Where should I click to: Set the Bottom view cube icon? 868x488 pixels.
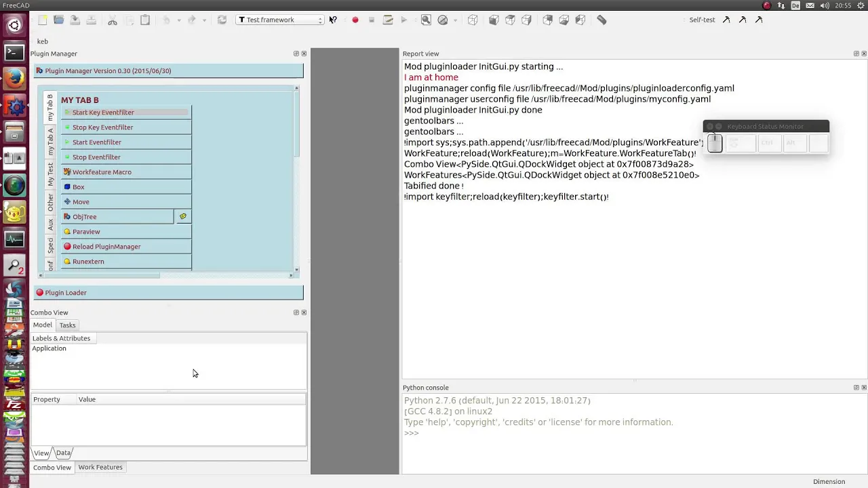coord(564,20)
